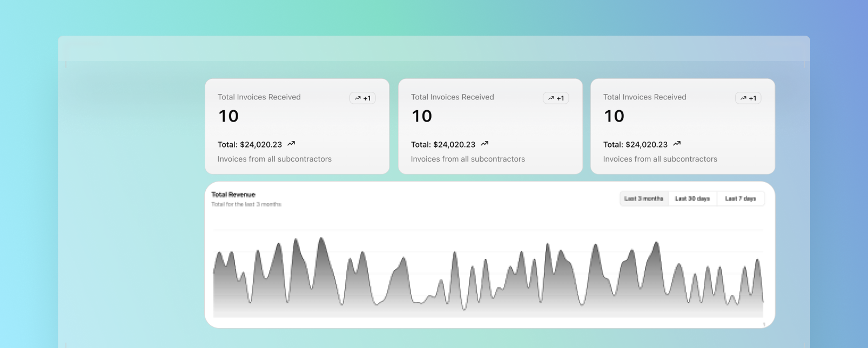
Task: Switch chart to Last 30 days
Action: (x=692, y=199)
